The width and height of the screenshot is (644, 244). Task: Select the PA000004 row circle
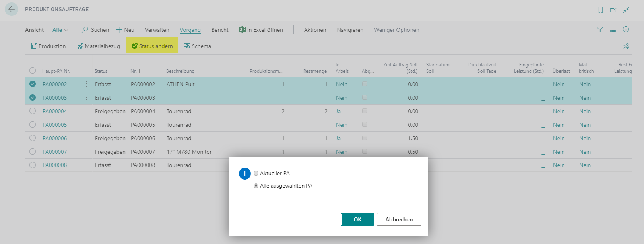(x=33, y=111)
